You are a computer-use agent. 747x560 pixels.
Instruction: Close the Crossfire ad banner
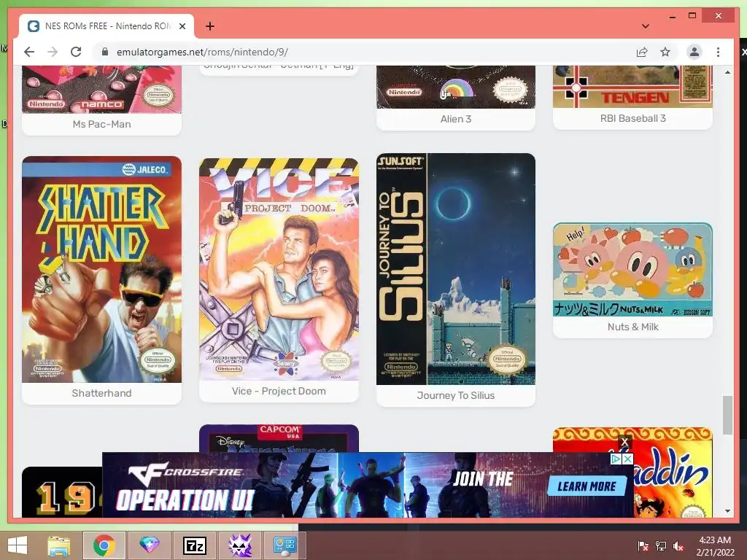[x=628, y=459]
